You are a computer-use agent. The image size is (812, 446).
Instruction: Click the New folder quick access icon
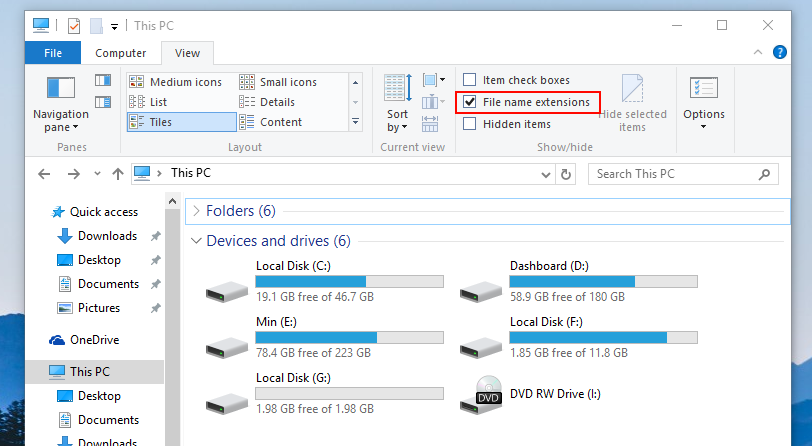96,25
